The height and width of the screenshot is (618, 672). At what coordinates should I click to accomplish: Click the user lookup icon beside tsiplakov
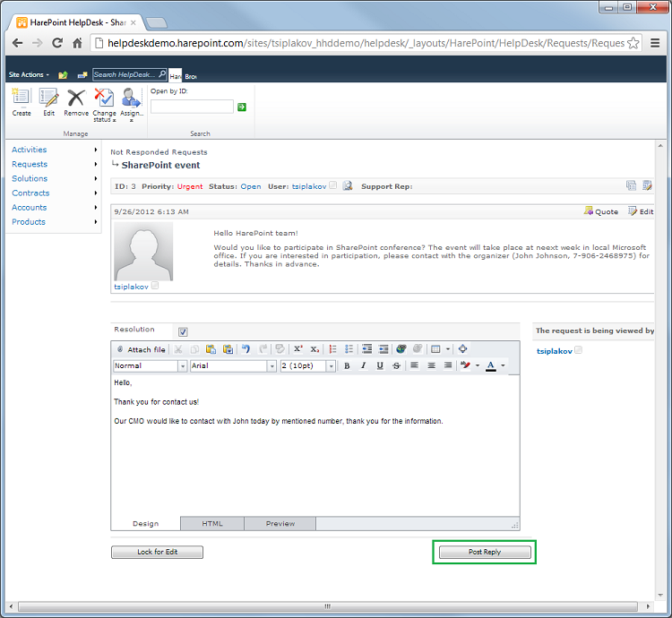tap(348, 185)
